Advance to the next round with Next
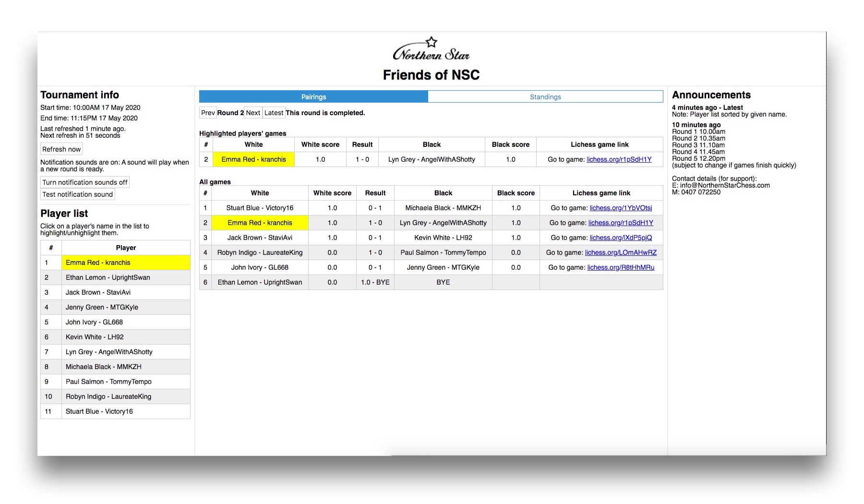 [253, 113]
